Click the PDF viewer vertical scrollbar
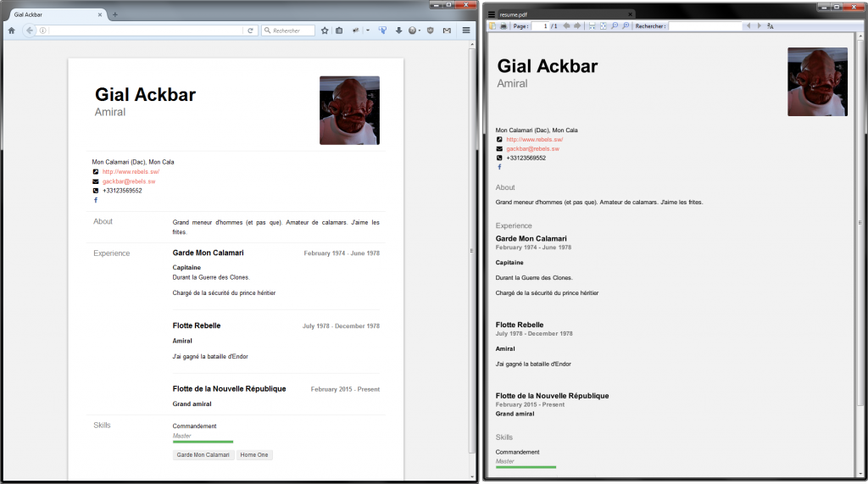The image size is (868, 484). [x=860, y=221]
